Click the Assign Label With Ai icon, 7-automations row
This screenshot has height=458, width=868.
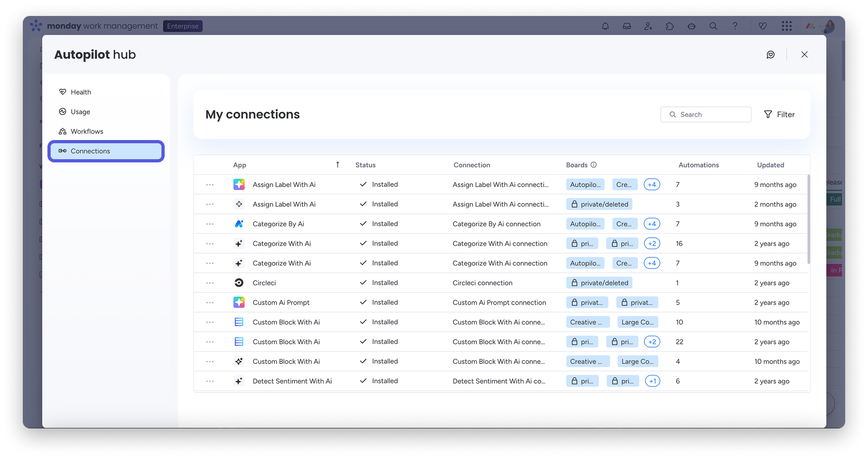(239, 185)
